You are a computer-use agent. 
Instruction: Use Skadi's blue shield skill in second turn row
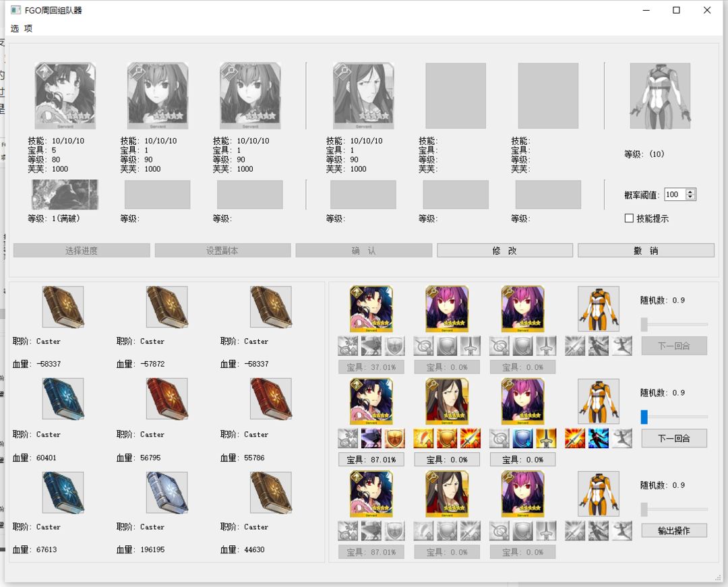click(x=523, y=439)
